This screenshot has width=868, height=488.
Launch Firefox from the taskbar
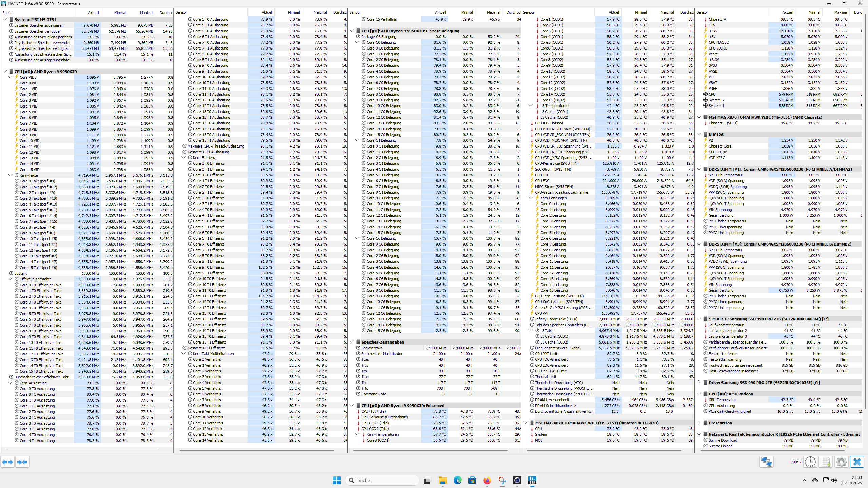[487, 481]
